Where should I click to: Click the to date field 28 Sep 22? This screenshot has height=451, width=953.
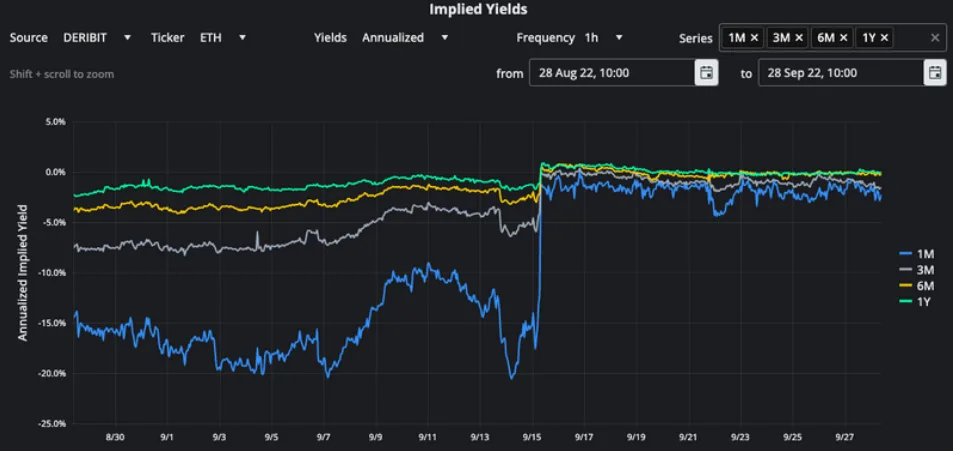(x=841, y=73)
